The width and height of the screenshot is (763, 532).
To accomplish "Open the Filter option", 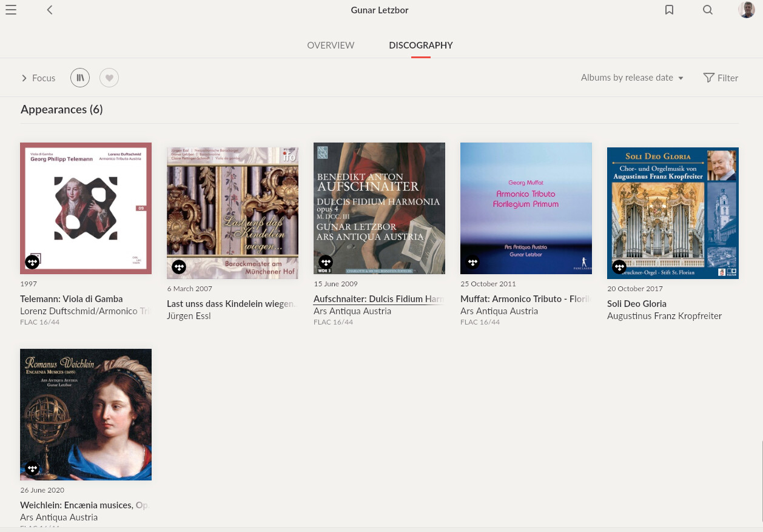I will tap(721, 78).
